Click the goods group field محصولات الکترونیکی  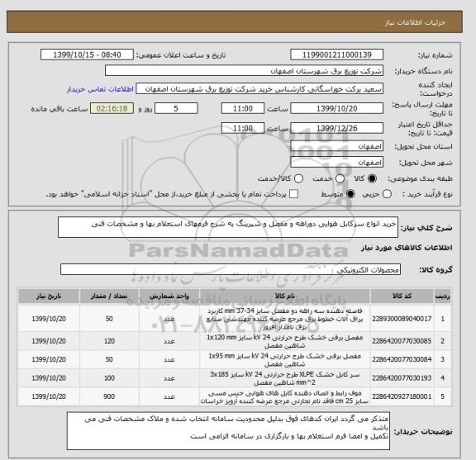pyautogui.click(x=231, y=269)
